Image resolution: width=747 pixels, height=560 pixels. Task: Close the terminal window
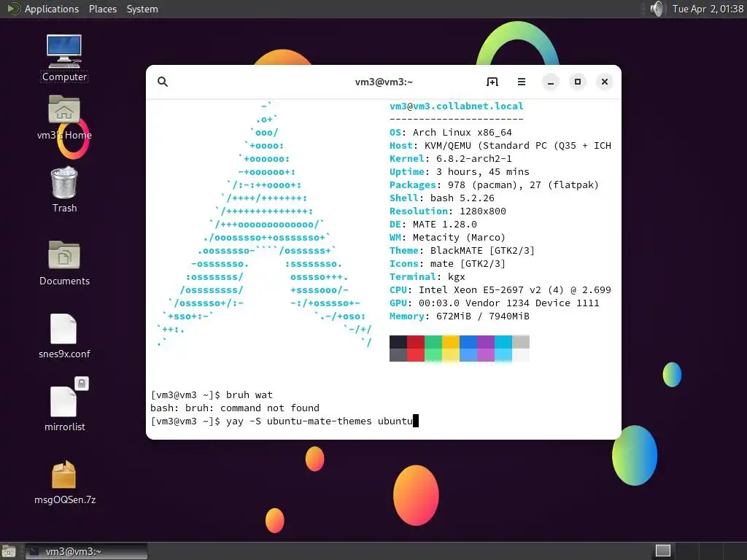tap(605, 82)
